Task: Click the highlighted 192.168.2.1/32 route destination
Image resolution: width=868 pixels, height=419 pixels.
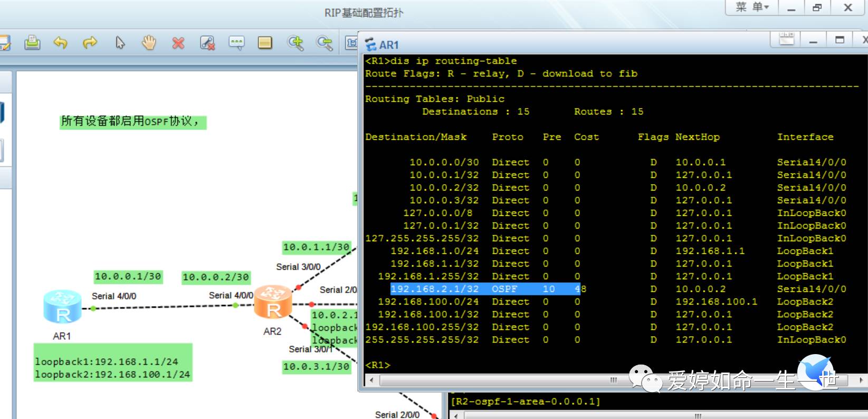Action: pos(435,289)
